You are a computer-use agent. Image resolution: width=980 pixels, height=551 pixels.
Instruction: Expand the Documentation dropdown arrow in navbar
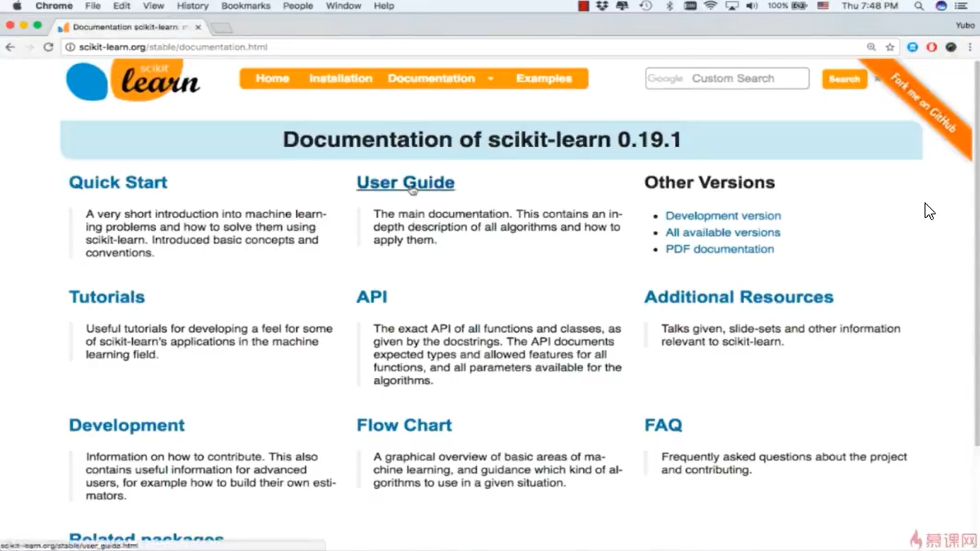tap(491, 79)
